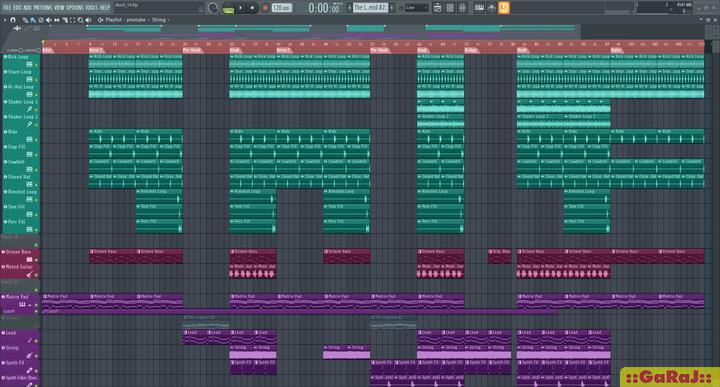This screenshot has width=720, height=387.
Task: Open the VIEW menu
Action: pos(60,8)
